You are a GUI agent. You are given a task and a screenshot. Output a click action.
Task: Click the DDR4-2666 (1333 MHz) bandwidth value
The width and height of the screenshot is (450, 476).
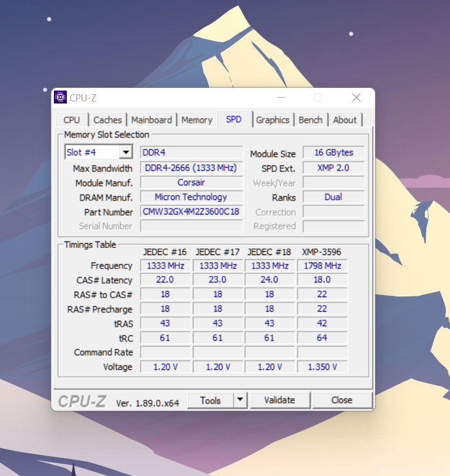click(191, 168)
